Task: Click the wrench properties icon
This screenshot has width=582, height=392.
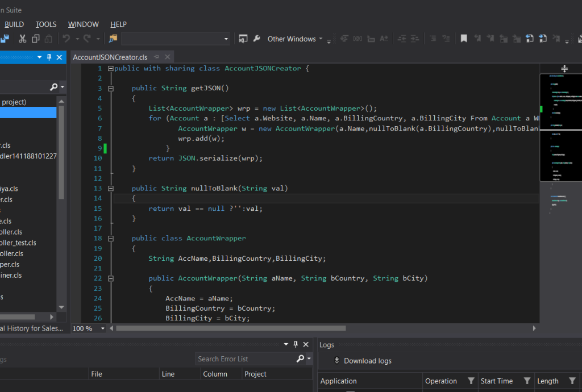Action: pyautogui.click(x=256, y=39)
